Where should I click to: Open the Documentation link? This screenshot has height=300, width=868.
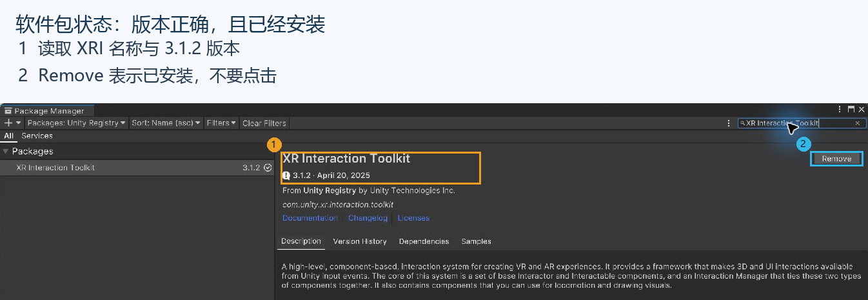pos(310,218)
